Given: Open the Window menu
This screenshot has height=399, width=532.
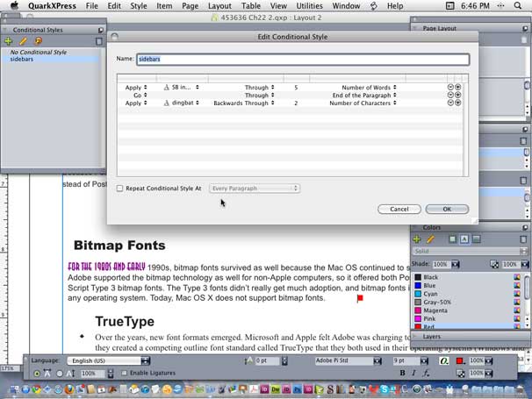Looking at the screenshot, I should click(x=346, y=6).
